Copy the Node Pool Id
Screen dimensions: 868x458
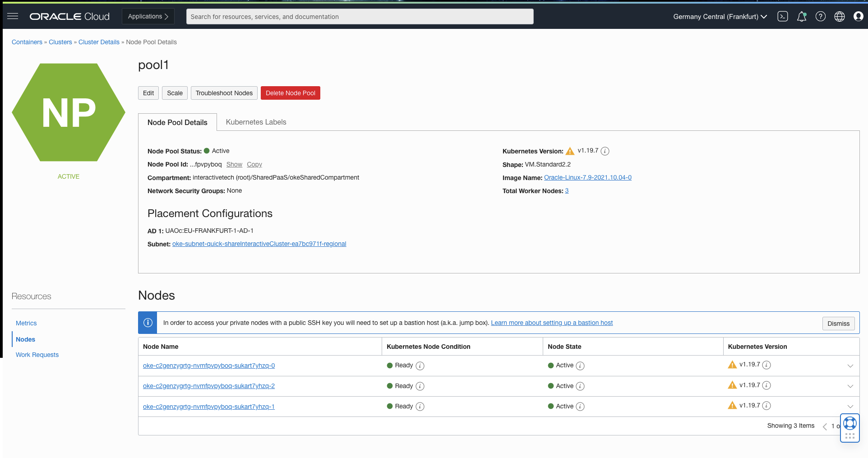click(x=254, y=164)
